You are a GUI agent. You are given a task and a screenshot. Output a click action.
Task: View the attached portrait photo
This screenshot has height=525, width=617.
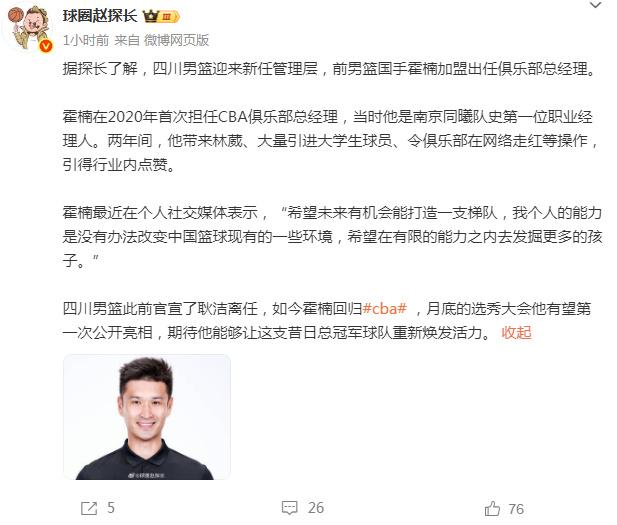pyautogui.click(x=147, y=417)
